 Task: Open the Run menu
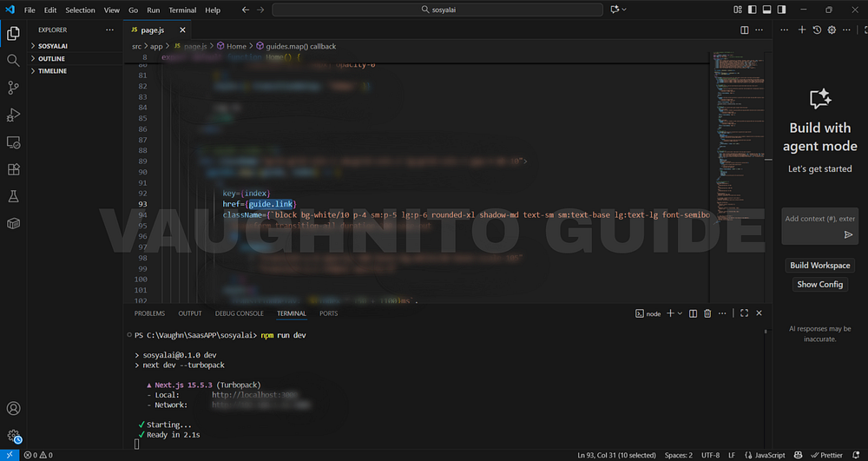click(154, 10)
